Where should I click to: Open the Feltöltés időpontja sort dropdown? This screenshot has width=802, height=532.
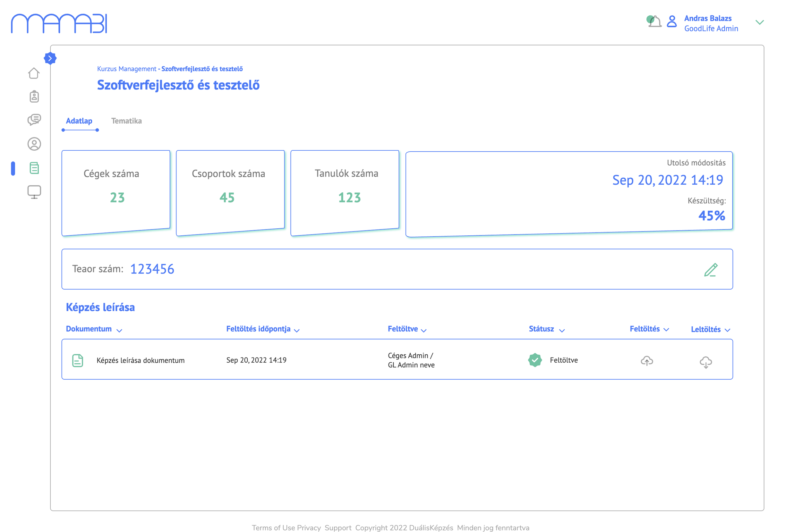tap(297, 330)
